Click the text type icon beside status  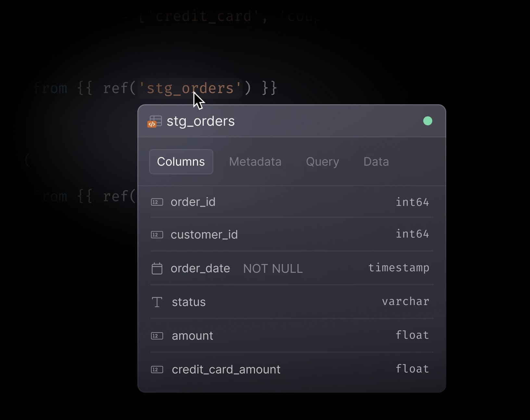point(157,302)
